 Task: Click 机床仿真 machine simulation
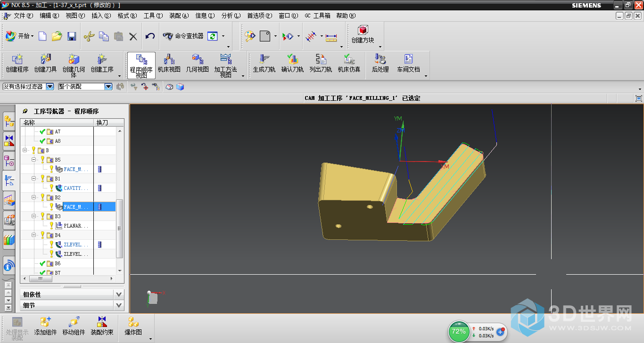point(349,64)
